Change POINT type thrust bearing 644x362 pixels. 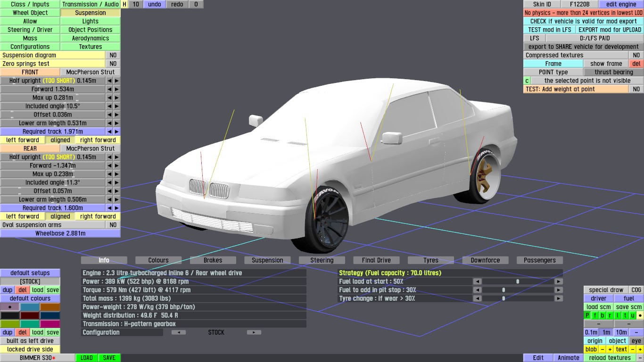614,72
